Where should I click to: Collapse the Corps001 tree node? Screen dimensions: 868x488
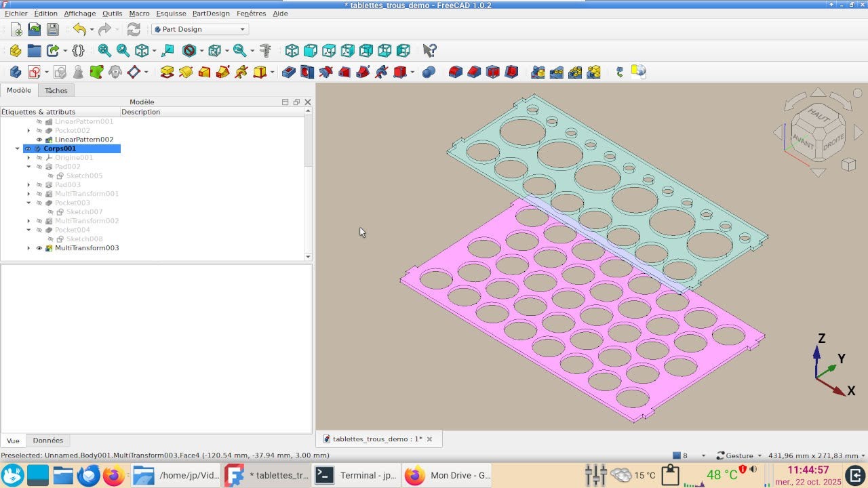(18, 148)
